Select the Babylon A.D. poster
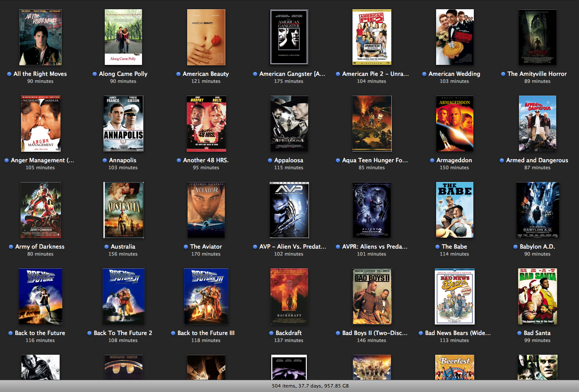The width and height of the screenshot is (579, 392). click(x=537, y=210)
